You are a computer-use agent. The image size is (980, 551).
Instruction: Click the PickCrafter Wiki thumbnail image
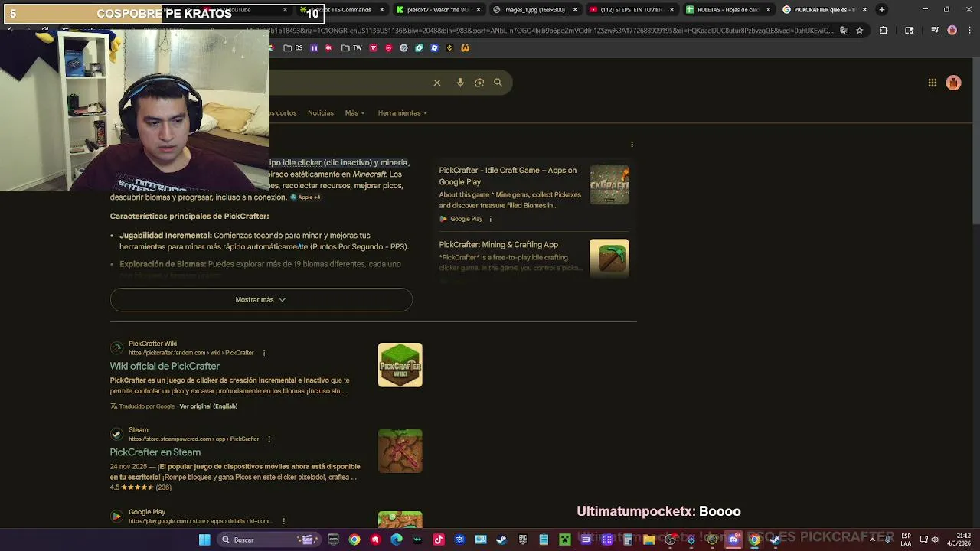[x=400, y=364]
